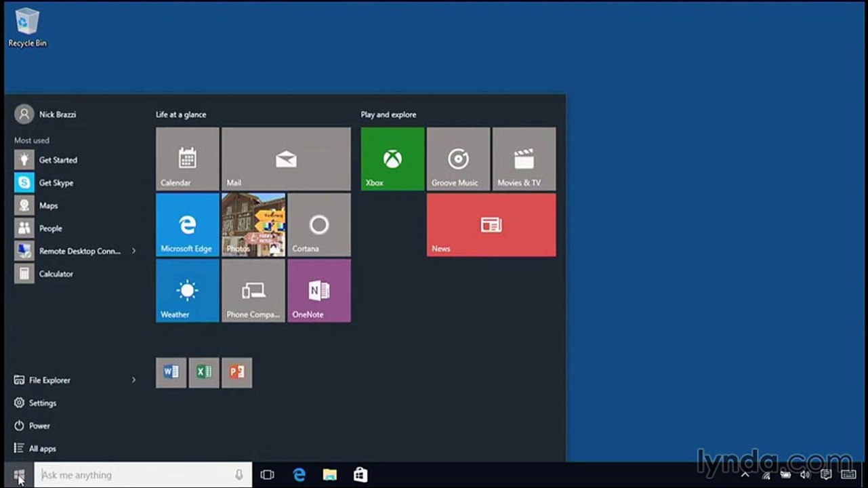Show hidden system tray icons
This screenshot has height=488, width=868.
tap(745, 475)
